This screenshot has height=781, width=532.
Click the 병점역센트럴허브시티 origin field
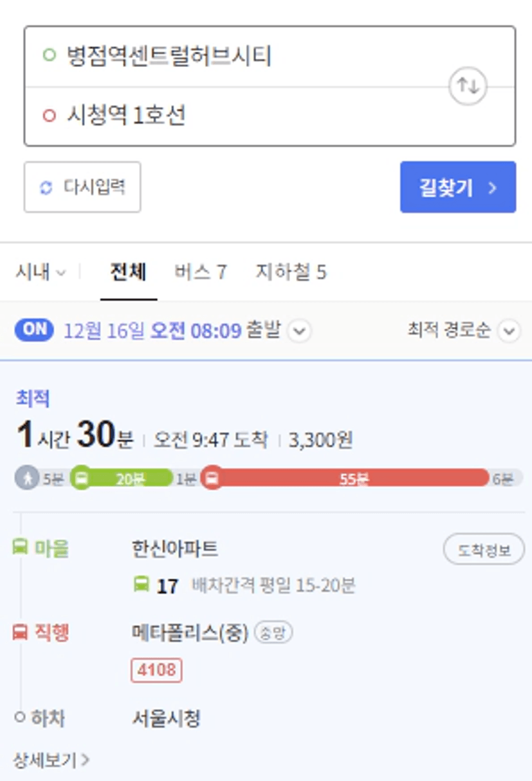coord(270,56)
